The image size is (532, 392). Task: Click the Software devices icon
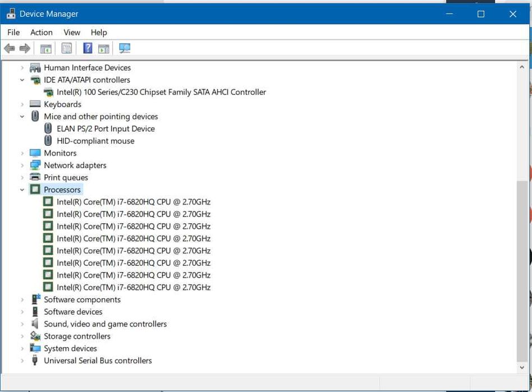tap(35, 312)
